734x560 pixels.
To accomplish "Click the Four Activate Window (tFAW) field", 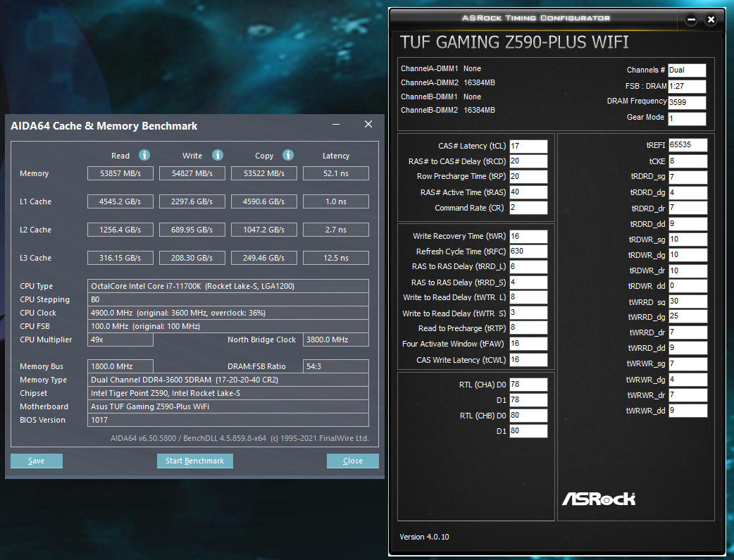I will pos(528,344).
